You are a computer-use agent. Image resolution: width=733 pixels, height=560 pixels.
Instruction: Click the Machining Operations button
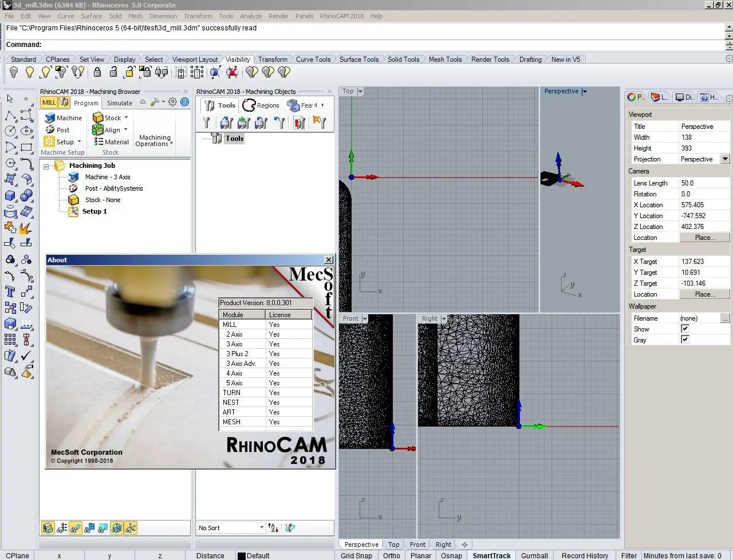(x=154, y=141)
